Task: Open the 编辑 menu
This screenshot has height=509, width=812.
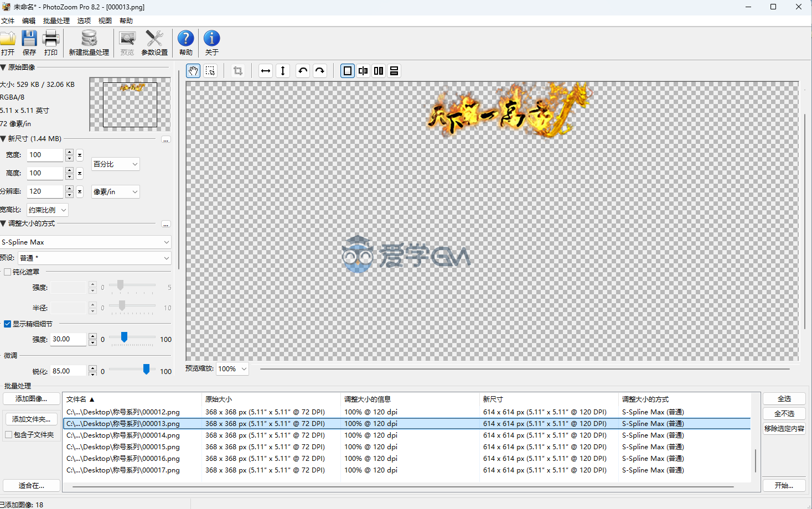Action: [29, 21]
